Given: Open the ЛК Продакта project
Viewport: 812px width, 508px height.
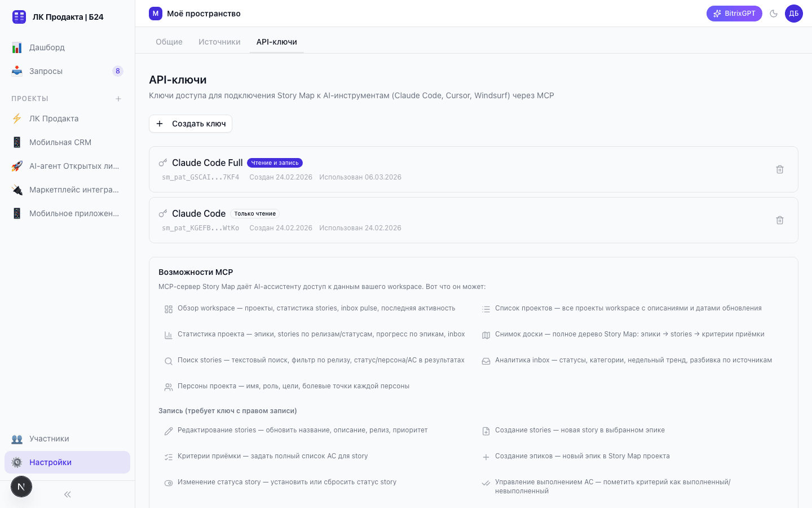Looking at the screenshot, I should 54,119.
